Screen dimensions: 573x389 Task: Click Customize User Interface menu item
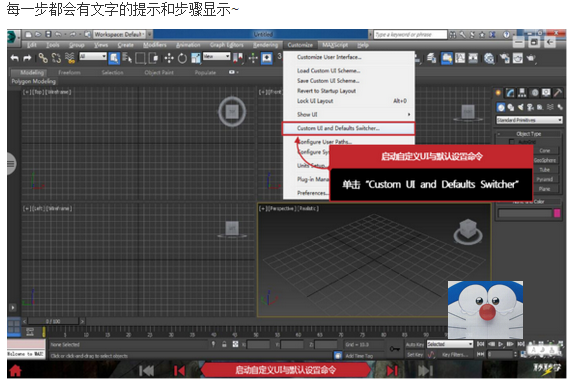tap(349, 57)
